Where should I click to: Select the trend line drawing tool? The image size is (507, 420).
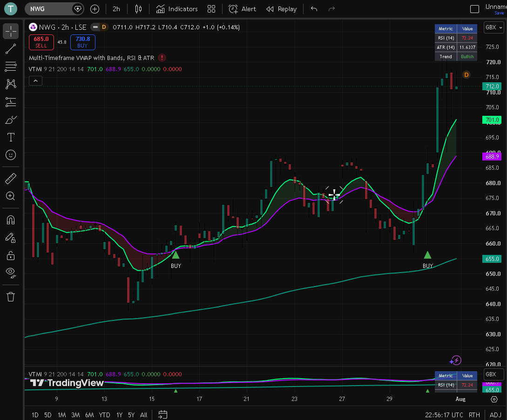tap(11, 49)
